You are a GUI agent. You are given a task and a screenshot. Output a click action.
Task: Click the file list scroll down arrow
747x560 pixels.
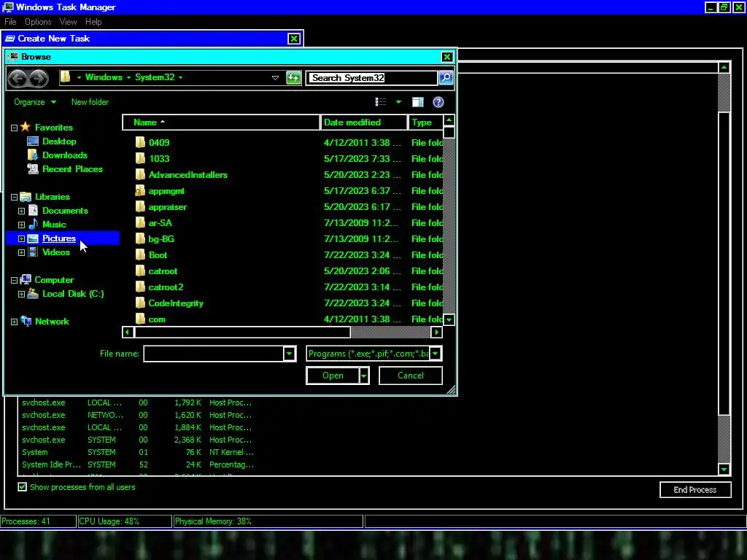pyautogui.click(x=449, y=319)
